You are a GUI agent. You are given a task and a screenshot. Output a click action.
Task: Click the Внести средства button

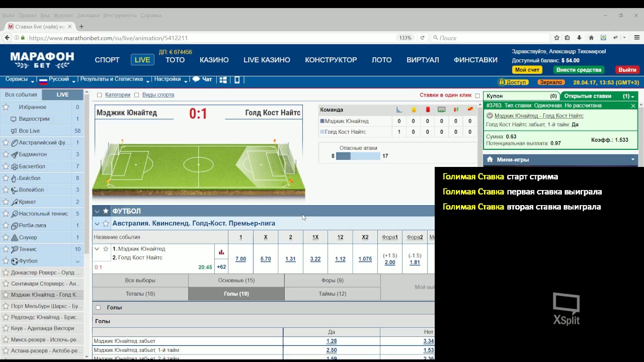(579, 70)
